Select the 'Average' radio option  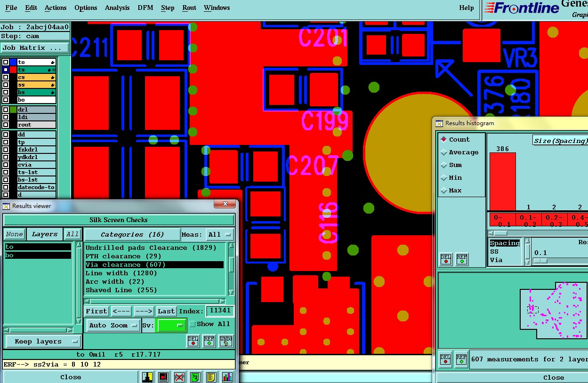(443, 152)
